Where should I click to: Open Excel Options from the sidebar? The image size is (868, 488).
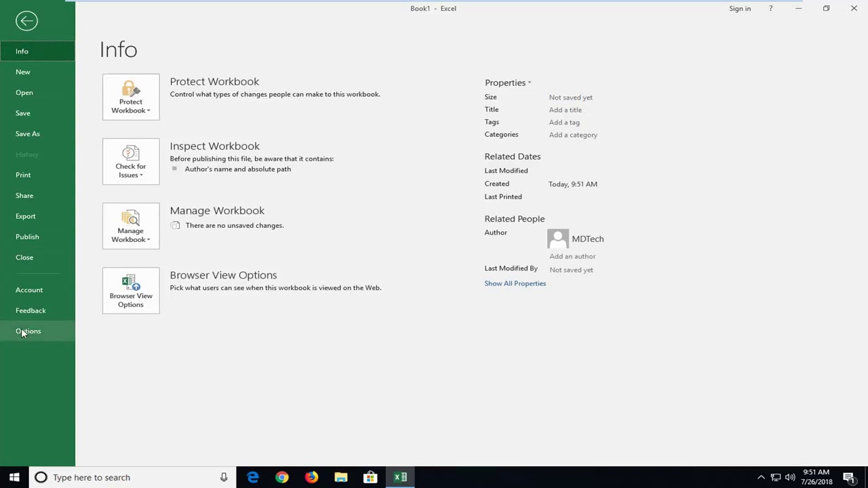[37, 331]
